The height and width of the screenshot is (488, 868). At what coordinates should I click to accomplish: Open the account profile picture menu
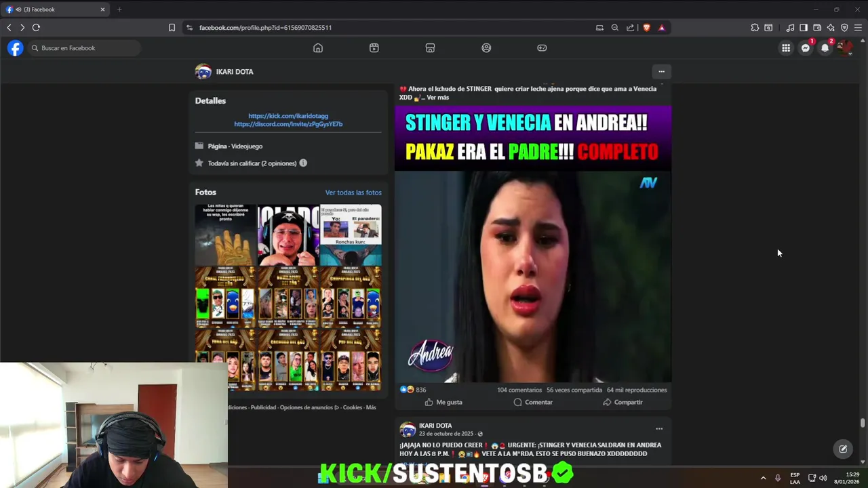[x=844, y=48]
